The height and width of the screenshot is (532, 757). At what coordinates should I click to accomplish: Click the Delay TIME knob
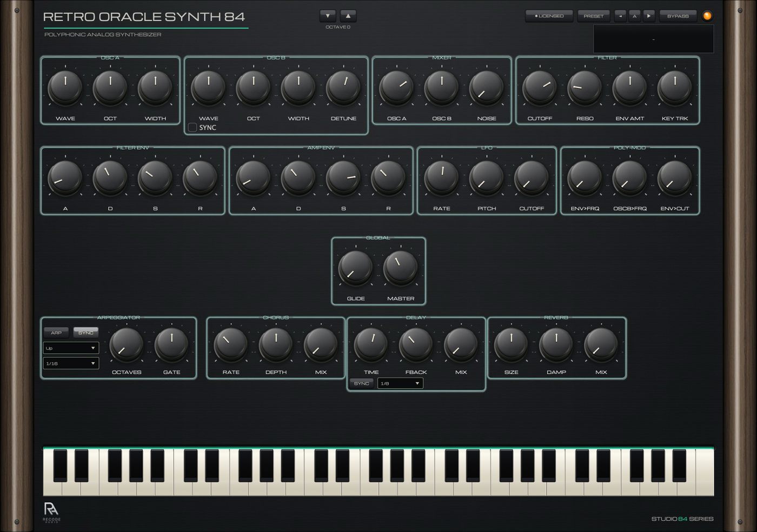371,344
